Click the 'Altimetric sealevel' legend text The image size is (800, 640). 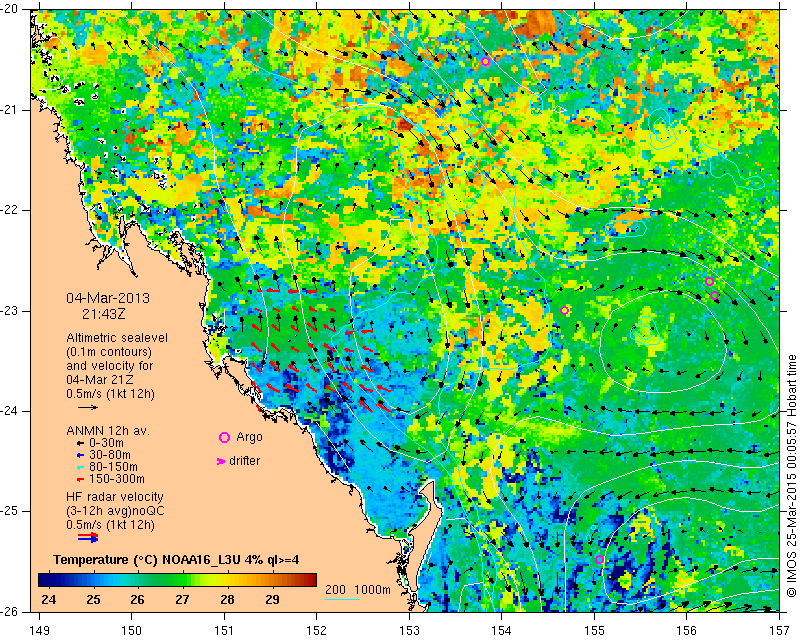117,338
